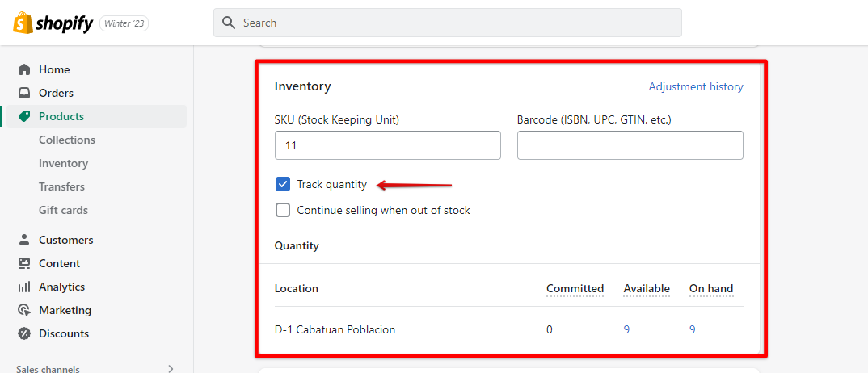This screenshot has height=373, width=868.
Task: Focus the SKU input field
Action: tap(387, 145)
